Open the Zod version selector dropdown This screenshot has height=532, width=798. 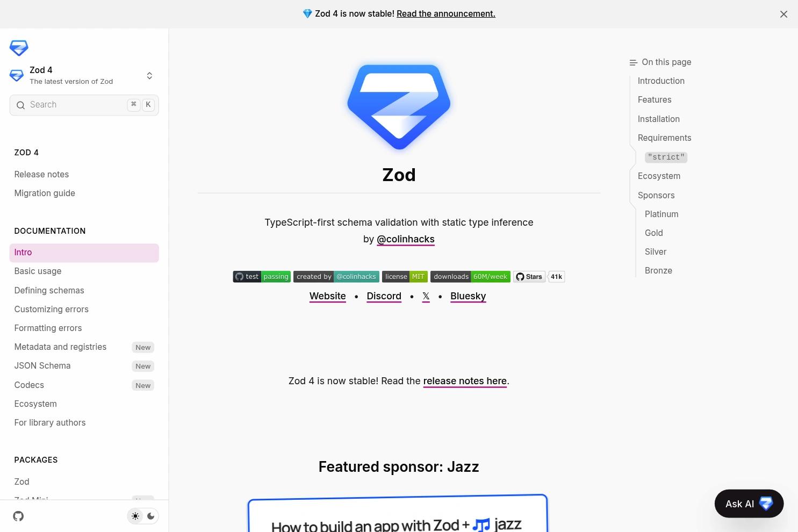(149, 75)
